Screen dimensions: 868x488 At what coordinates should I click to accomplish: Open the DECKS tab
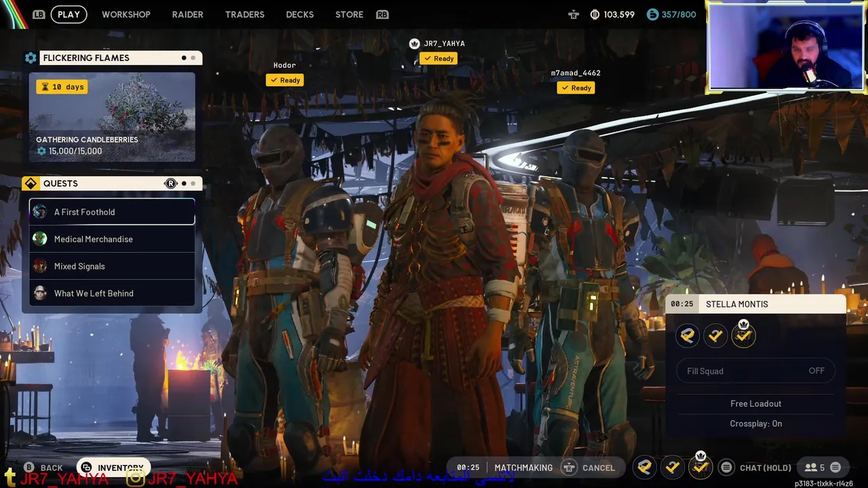click(x=300, y=14)
